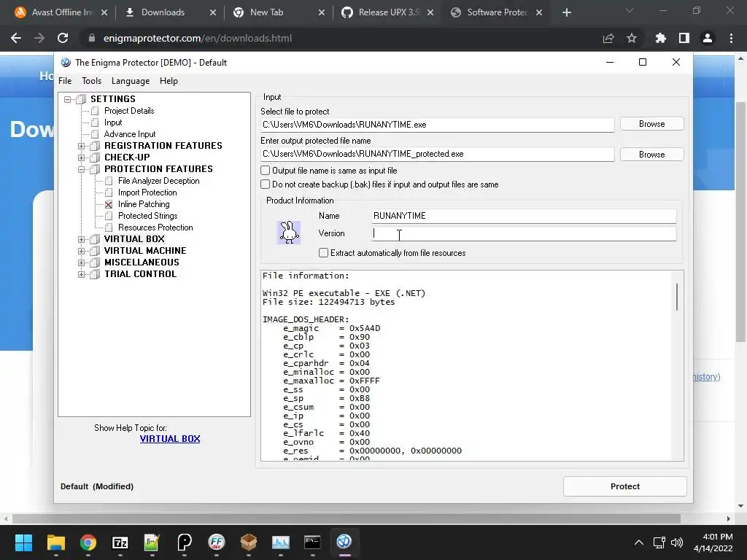Open command prompt from taskbar

click(x=312, y=542)
